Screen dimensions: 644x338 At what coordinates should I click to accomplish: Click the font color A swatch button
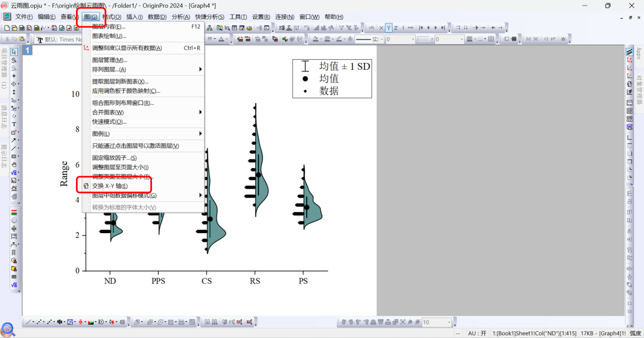pyautogui.click(x=221, y=39)
